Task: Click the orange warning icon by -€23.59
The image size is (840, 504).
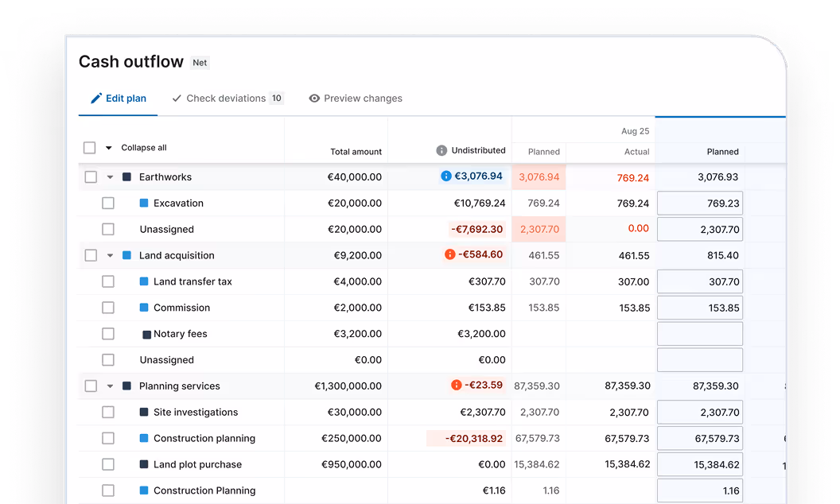Action: (x=457, y=385)
